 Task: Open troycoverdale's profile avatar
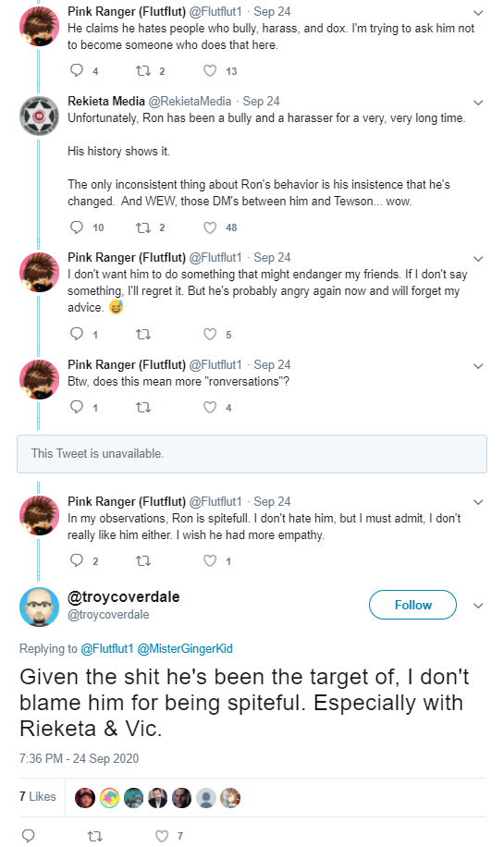(40, 608)
